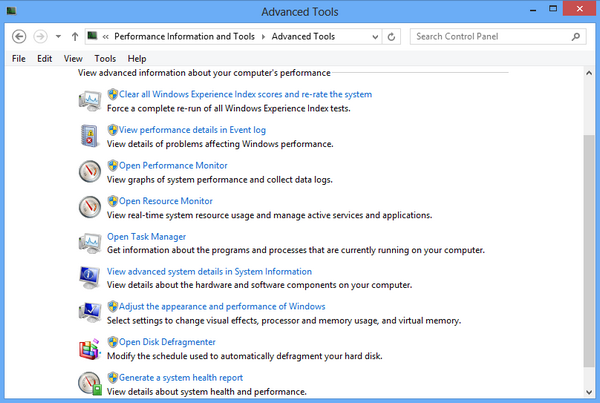Clear all Windows Experience Index scores link
Viewport: 600px width, 403px height.
(245, 94)
